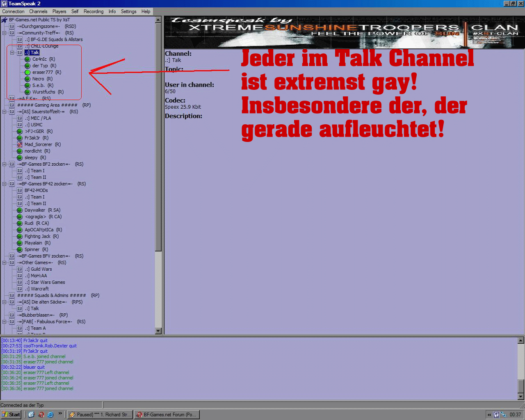
Task: Click the channel tree scrollbar up arrow
Action: coord(158,20)
